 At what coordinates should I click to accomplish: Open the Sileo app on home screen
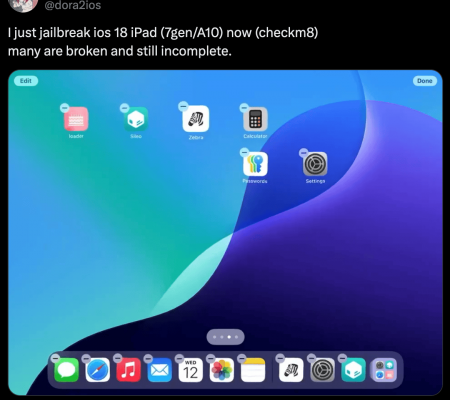[x=136, y=119]
